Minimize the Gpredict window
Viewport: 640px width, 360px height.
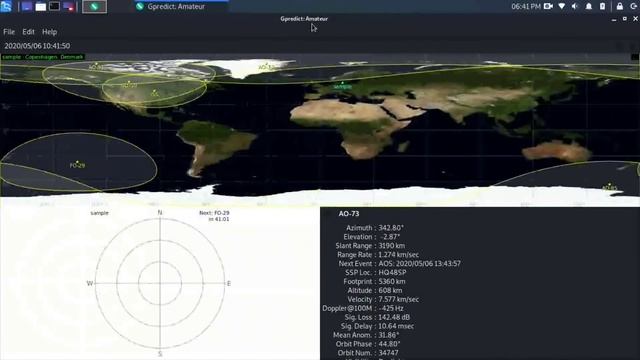pos(614,19)
